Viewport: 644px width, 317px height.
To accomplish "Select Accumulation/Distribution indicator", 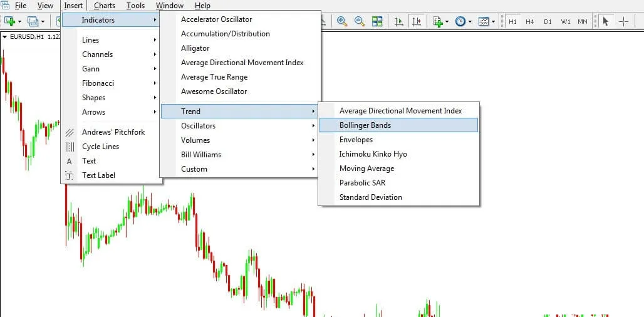I will (x=240, y=34).
